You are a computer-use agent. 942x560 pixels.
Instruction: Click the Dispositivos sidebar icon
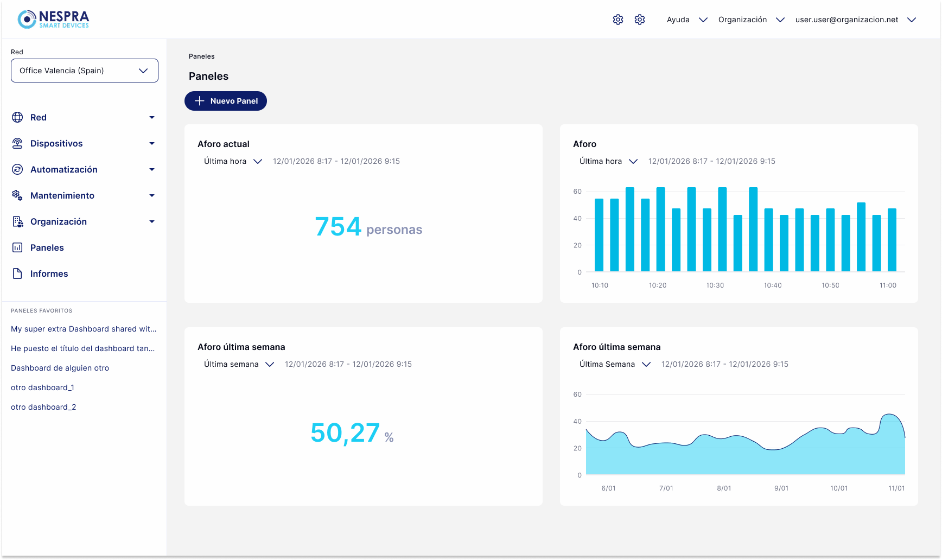[x=17, y=143]
